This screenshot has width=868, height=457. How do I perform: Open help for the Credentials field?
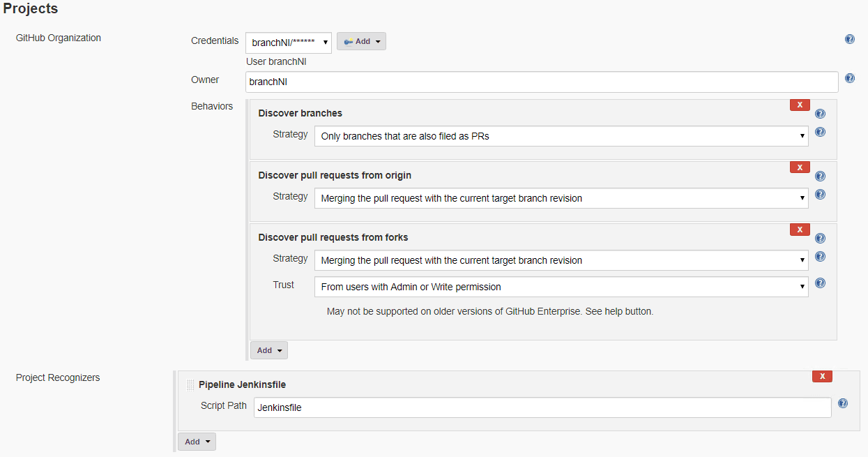[849, 39]
